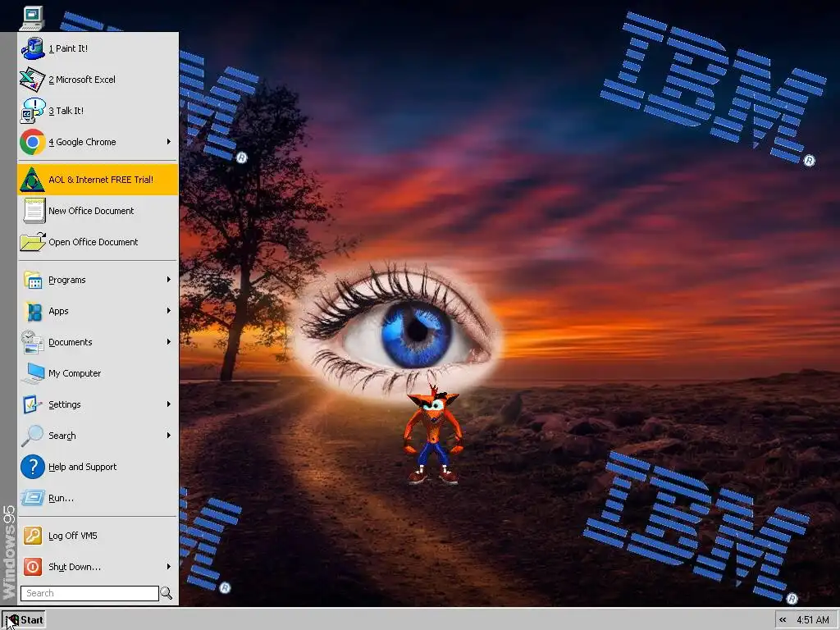Screen dimensions: 840x630
Task: Click the Run icon
Action: pos(33,498)
